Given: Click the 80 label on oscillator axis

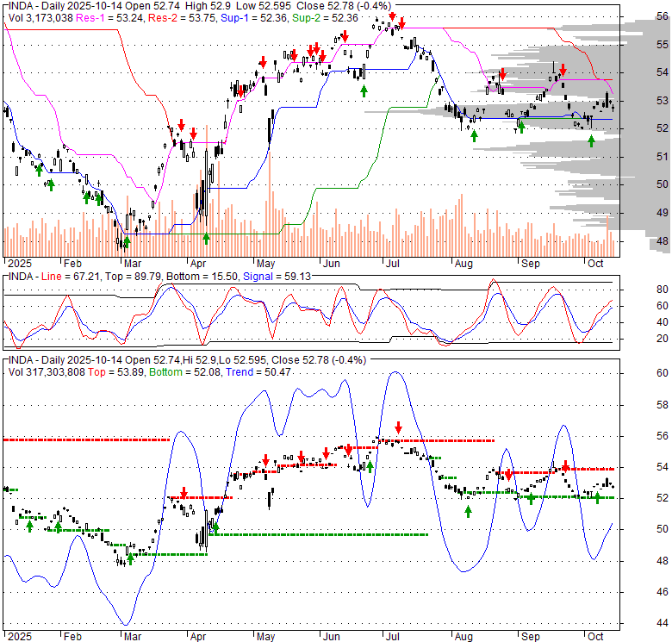Looking at the screenshot, I should [x=663, y=290].
